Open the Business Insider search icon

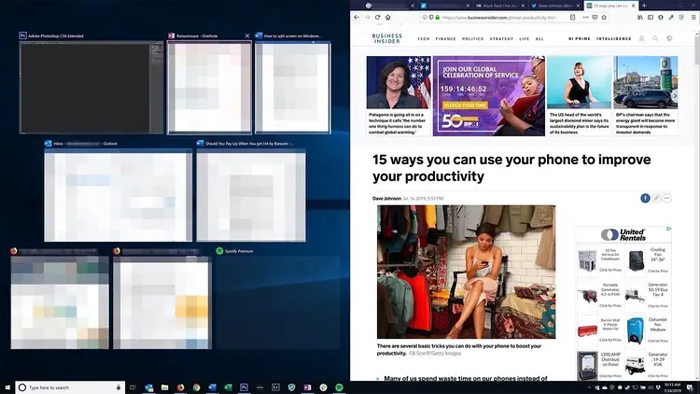(x=655, y=38)
